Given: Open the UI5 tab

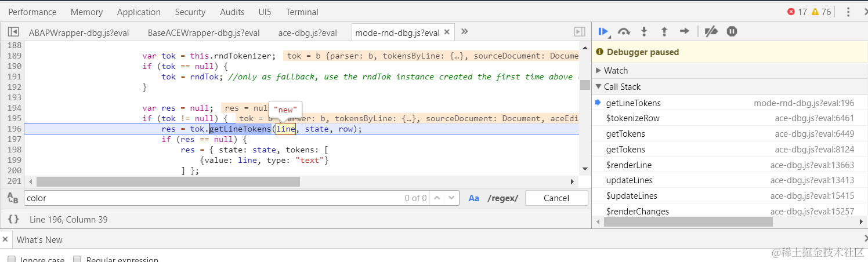Looking at the screenshot, I should 266,12.
